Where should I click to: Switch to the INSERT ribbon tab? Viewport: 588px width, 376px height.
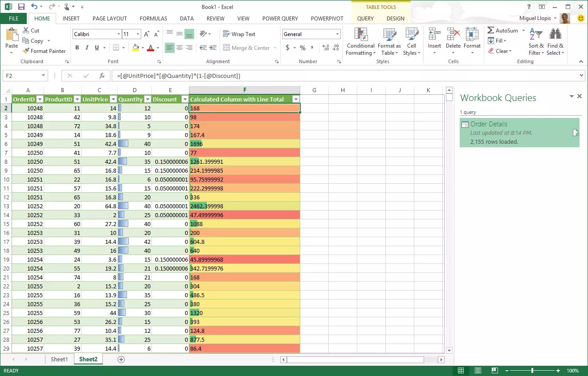pos(71,18)
